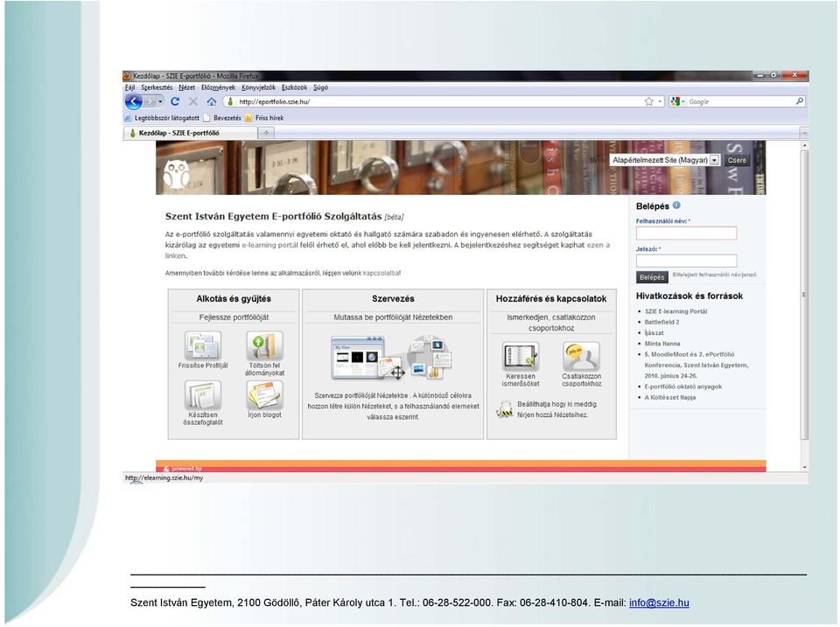Reload the page with the refresh icon
Image resolution: width=840 pixels, height=627 pixels.
(175, 101)
